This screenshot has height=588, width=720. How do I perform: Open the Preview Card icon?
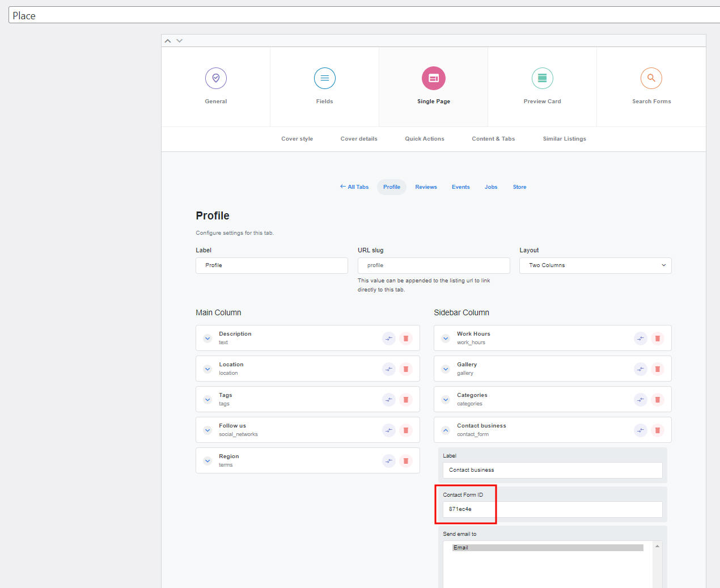point(543,78)
